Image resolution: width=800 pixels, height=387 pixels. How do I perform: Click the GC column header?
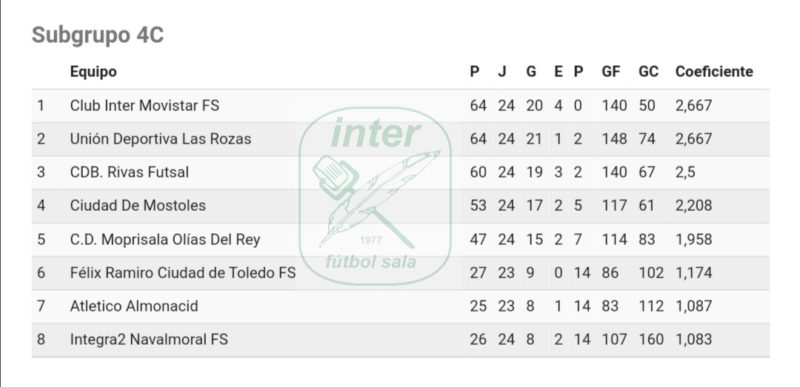click(x=648, y=71)
